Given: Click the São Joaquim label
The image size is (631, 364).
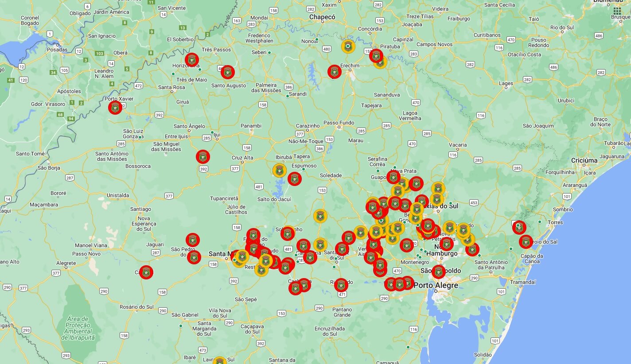Looking at the screenshot, I should [x=538, y=126].
